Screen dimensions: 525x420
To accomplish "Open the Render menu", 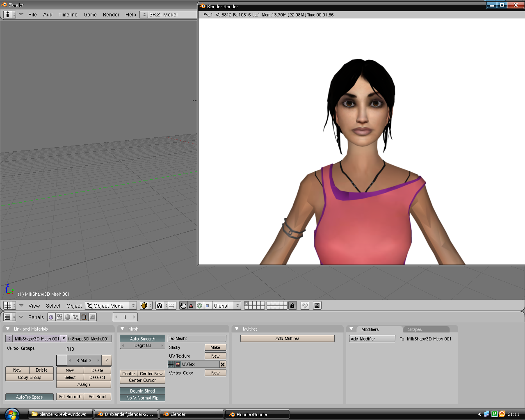I will pyautogui.click(x=111, y=14).
